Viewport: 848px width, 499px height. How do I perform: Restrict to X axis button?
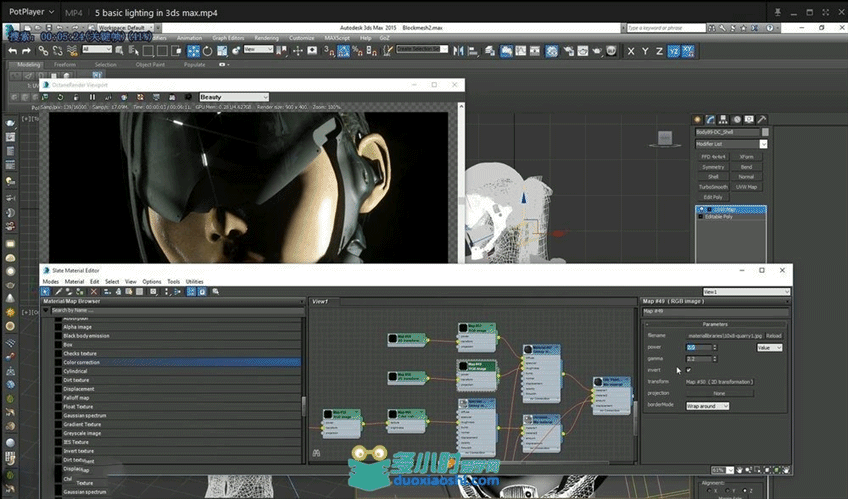[x=631, y=51]
